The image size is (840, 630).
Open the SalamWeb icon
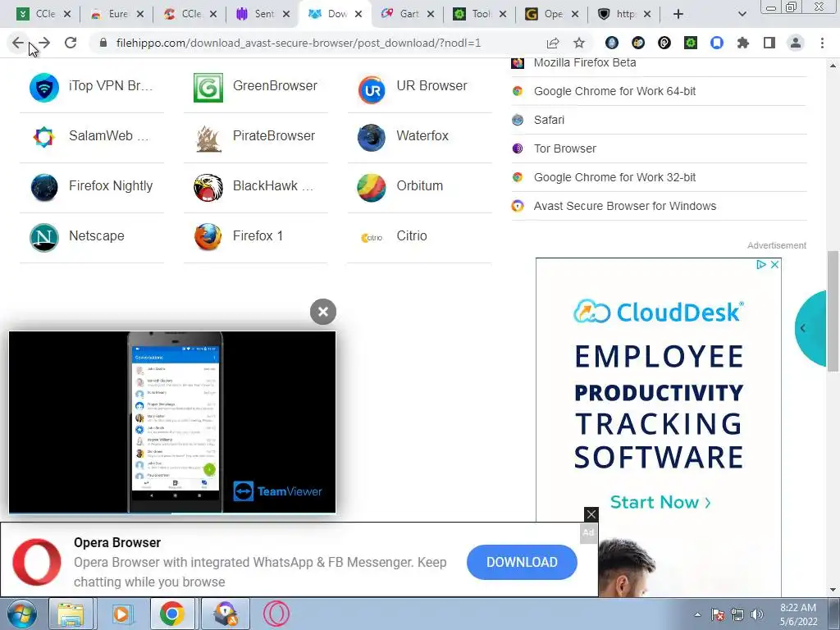click(x=44, y=137)
